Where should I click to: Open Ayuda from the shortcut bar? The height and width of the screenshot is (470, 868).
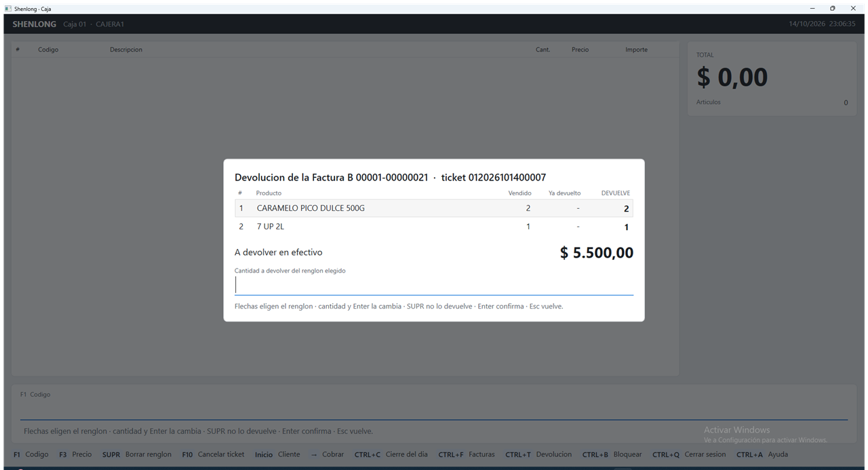pyautogui.click(x=762, y=454)
